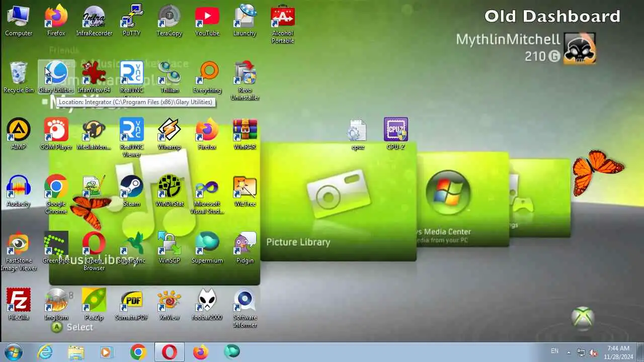Open Supermium from the taskbar
Image resolution: width=644 pixels, height=362 pixels.
[232, 352]
